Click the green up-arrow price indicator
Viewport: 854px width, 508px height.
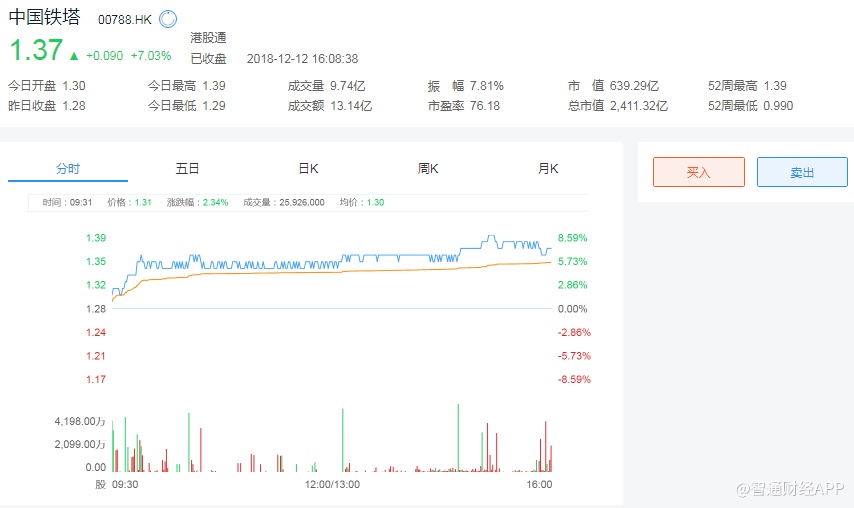click(74, 56)
